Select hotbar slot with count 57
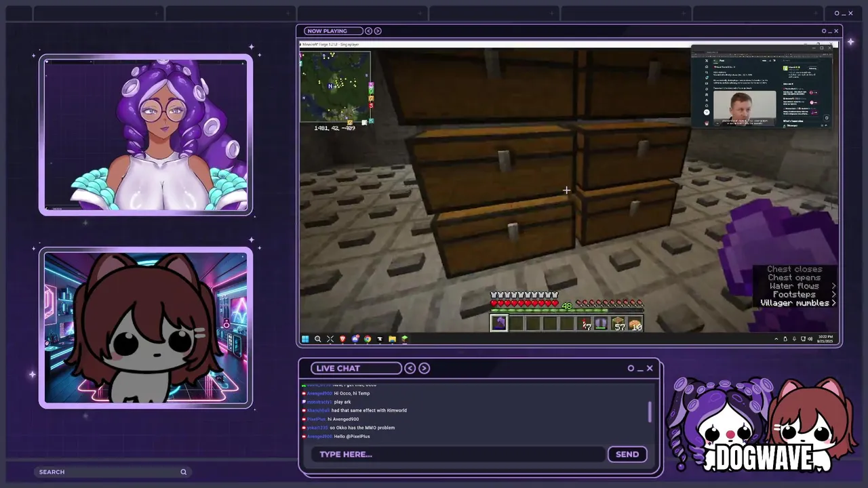Image resolution: width=868 pixels, height=488 pixels. [618, 324]
